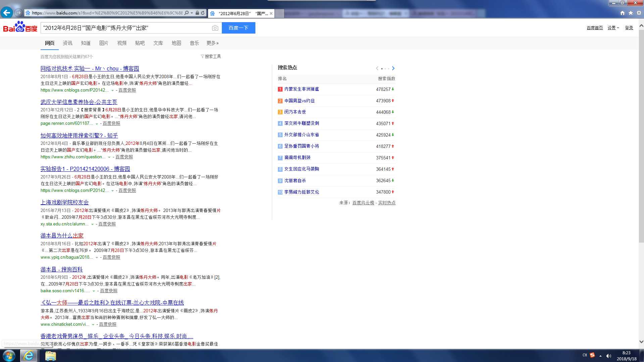Expand dropdown arrow after baike.soso.com URL
The height and width of the screenshot is (362, 644).
94,291
